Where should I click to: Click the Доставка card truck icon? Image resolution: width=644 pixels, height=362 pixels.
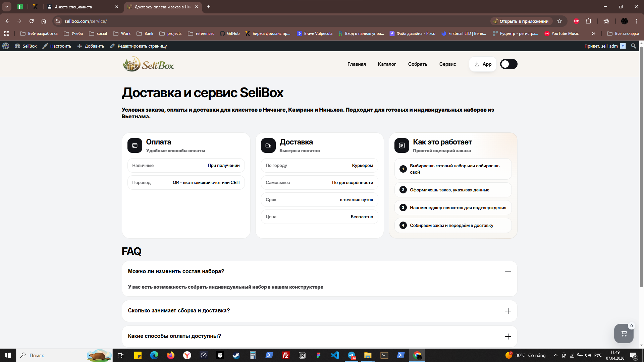pos(268,145)
